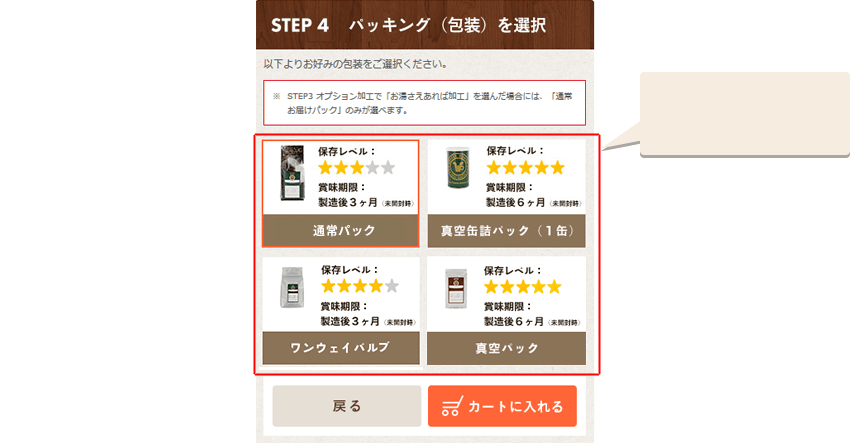Viewport: 860px width, 443px height.
Task: Add to cart with カートに入れる button
Action: tap(502, 406)
